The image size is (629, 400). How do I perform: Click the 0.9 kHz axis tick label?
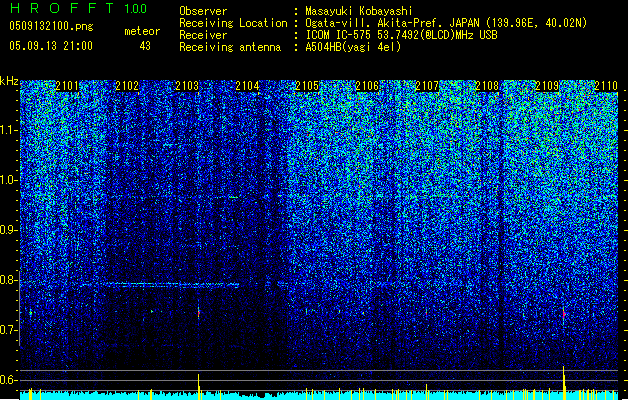pos(9,230)
